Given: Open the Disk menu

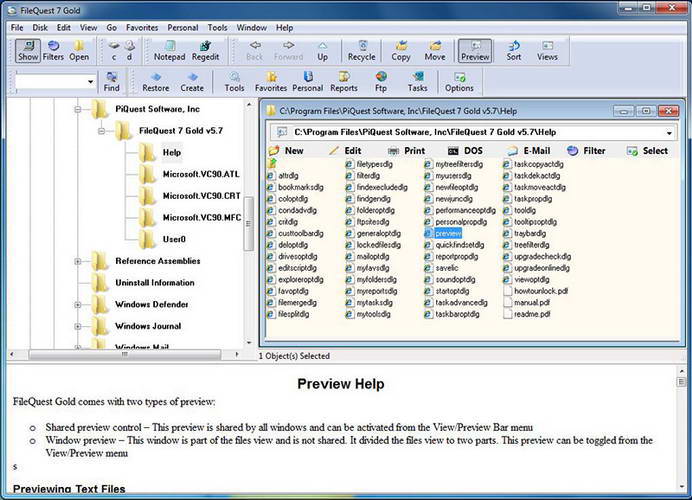Looking at the screenshot, I should pos(40,28).
